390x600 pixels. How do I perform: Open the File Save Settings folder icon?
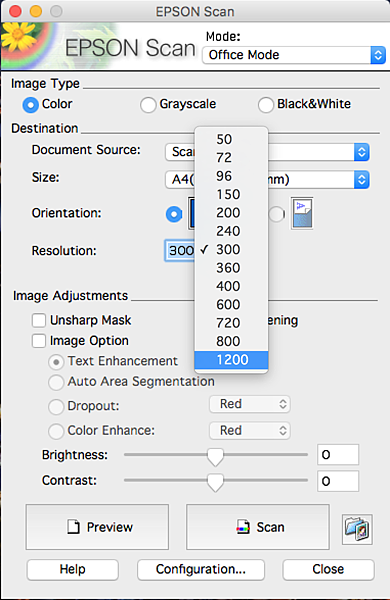pos(357,529)
